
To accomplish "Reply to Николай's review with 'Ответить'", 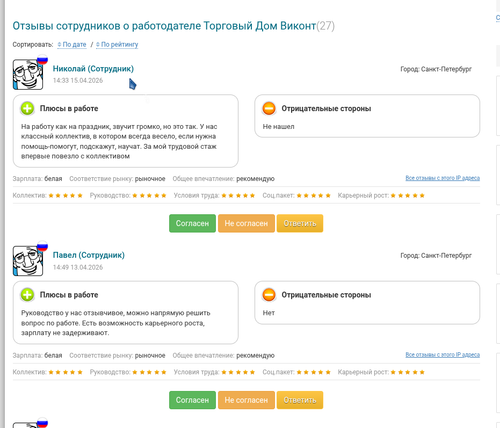I will (300, 223).
